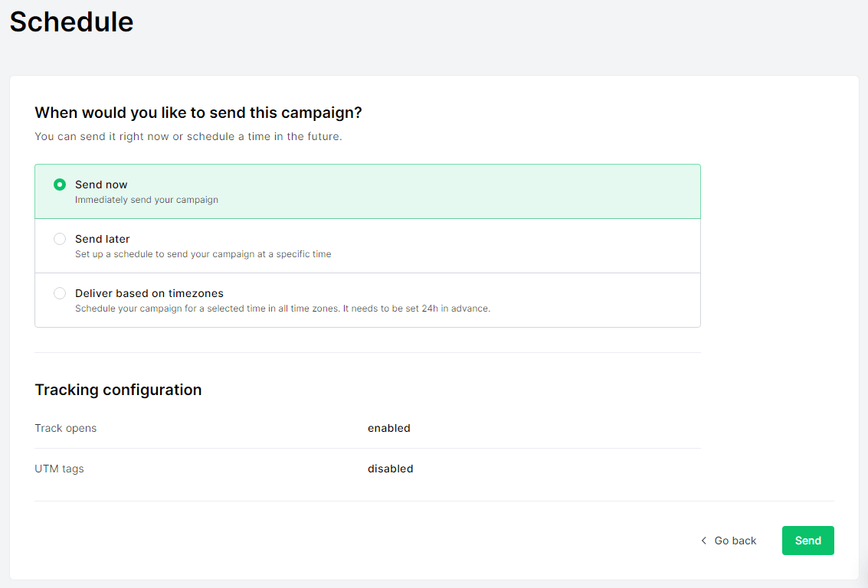Viewport: 868px width, 588px height.
Task: Click the "Tracking configuration" heading
Action: tap(118, 390)
